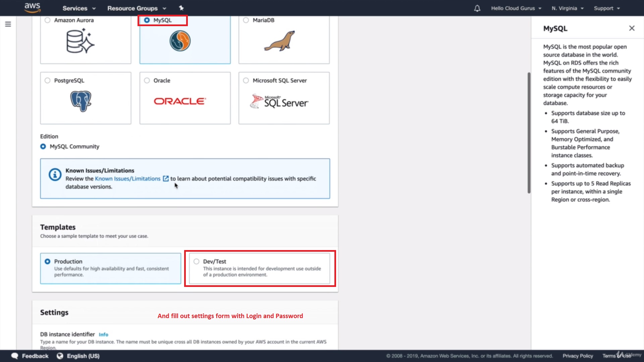The image size is (644, 362).
Task: Click the PostgreSQL elephant logo
Action: tap(81, 101)
